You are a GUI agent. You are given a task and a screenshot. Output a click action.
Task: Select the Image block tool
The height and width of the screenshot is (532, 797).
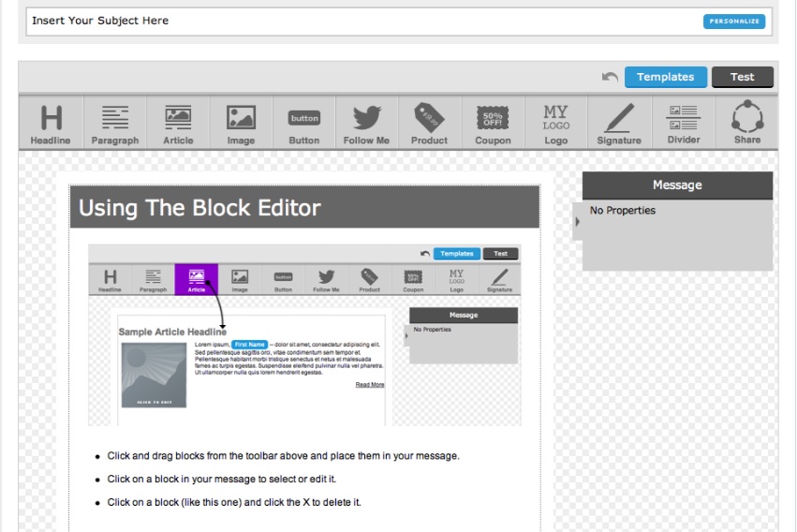click(241, 124)
